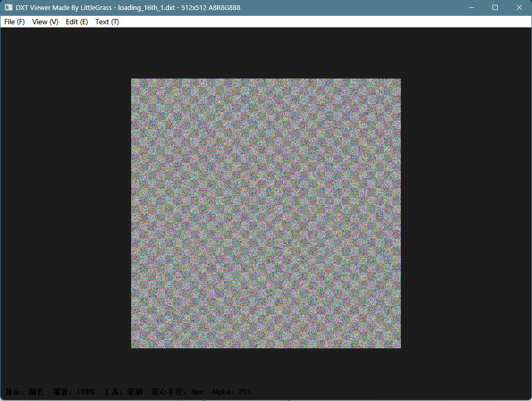Screen dimensions: 532x401
Task: Minimize the DXT Viewer window
Action: pos(471,7)
